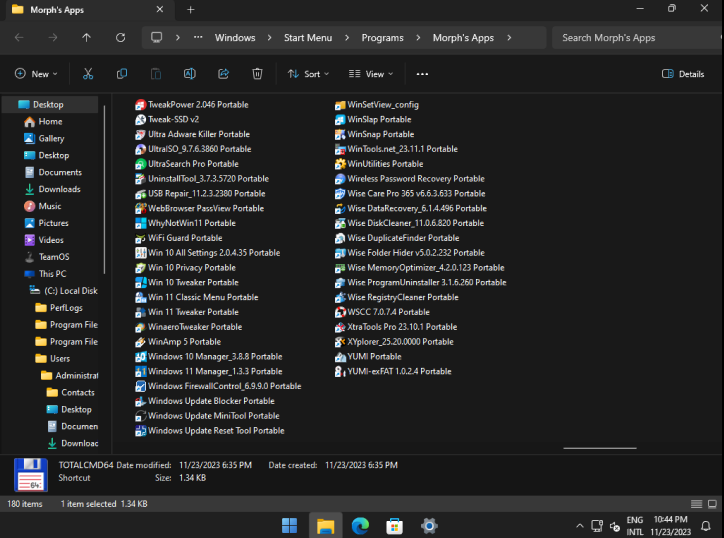Screen dimensions: 724x538
Task: Select WinSnap Portable icon
Action: click(340, 134)
